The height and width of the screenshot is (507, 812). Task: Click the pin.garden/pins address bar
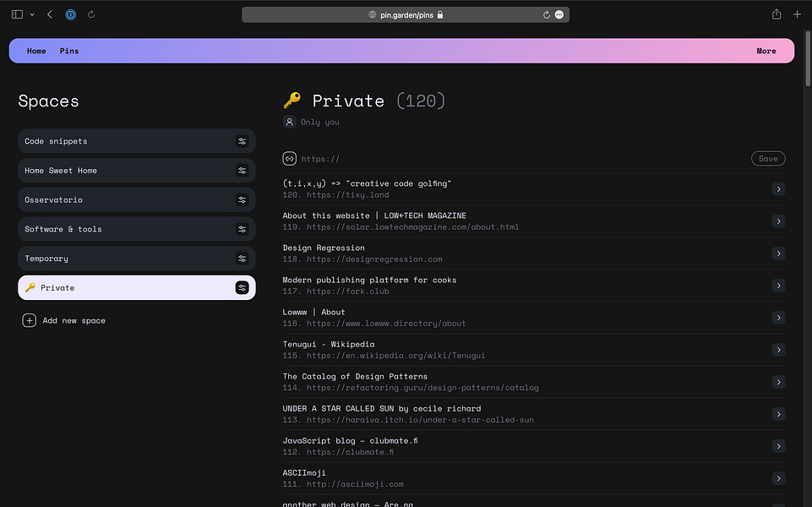point(406,15)
